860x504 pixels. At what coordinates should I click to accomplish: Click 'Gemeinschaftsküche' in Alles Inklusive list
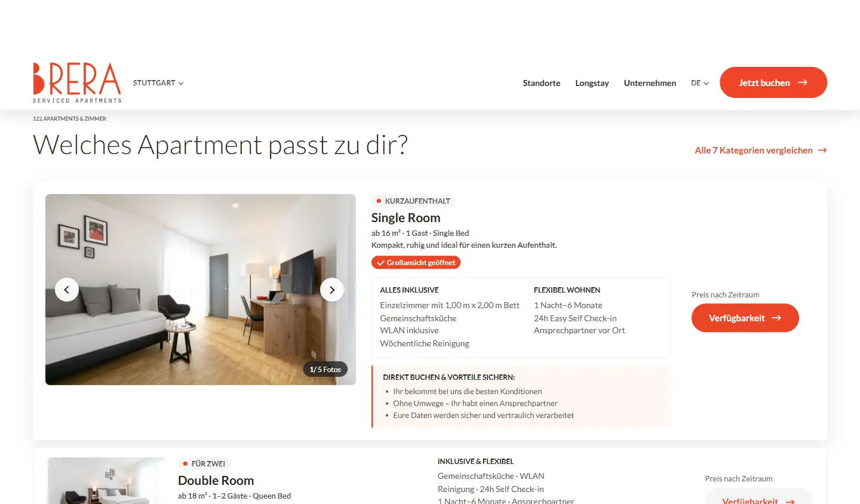click(x=418, y=318)
